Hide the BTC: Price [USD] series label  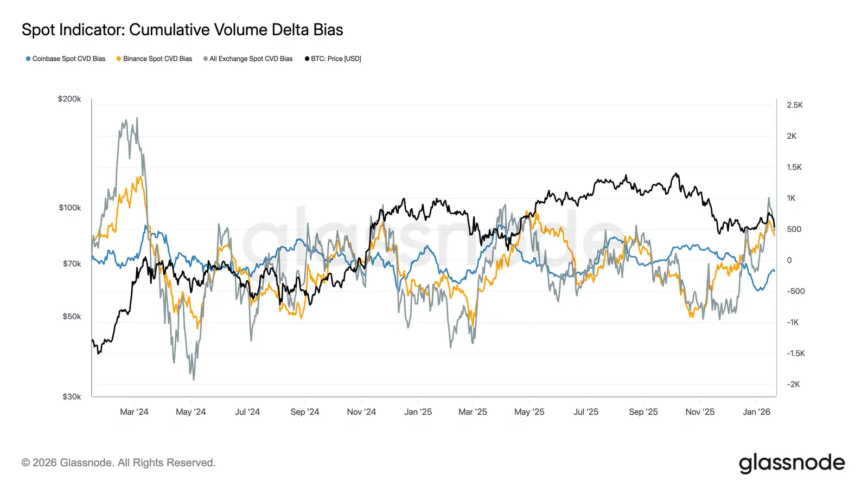(336, 59)
